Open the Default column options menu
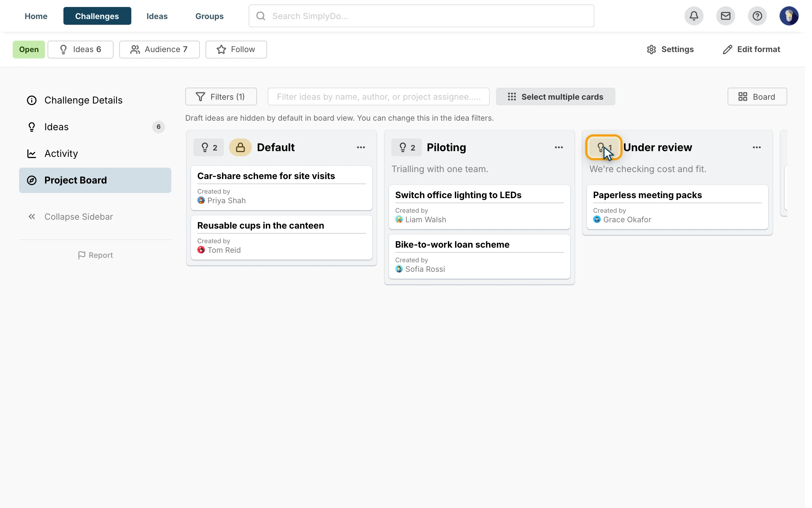 (x=361, y=147)
